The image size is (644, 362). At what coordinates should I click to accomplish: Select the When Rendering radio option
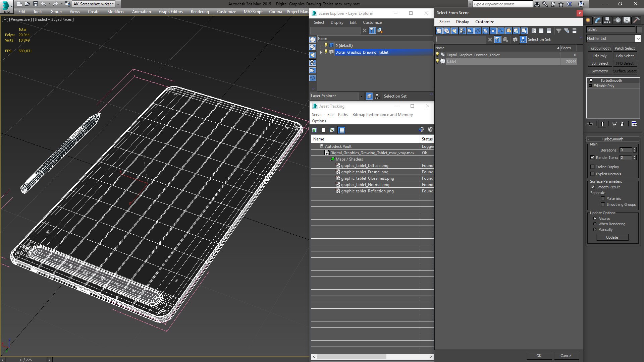595,224
